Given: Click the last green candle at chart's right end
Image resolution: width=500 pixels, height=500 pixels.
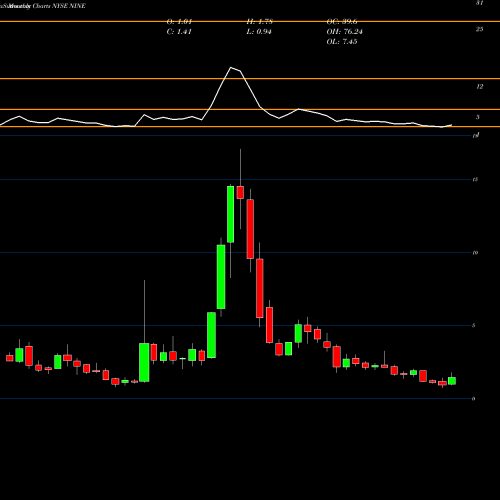Looking at the screenshot, I should (x=452, y=381).
